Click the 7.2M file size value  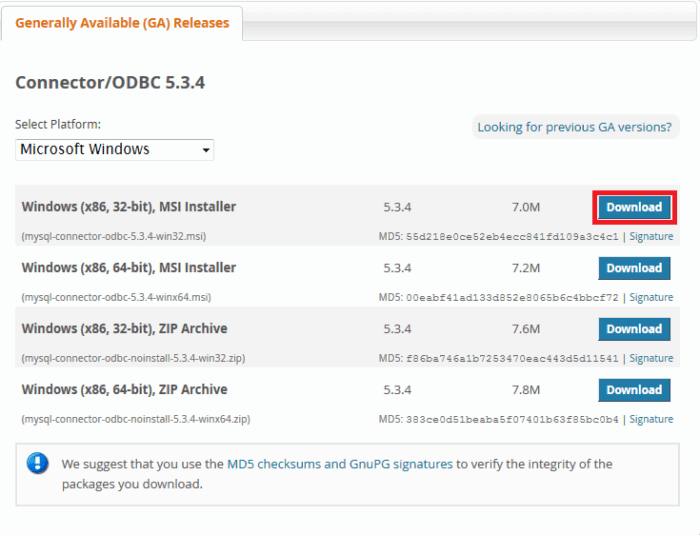[526, 268]
